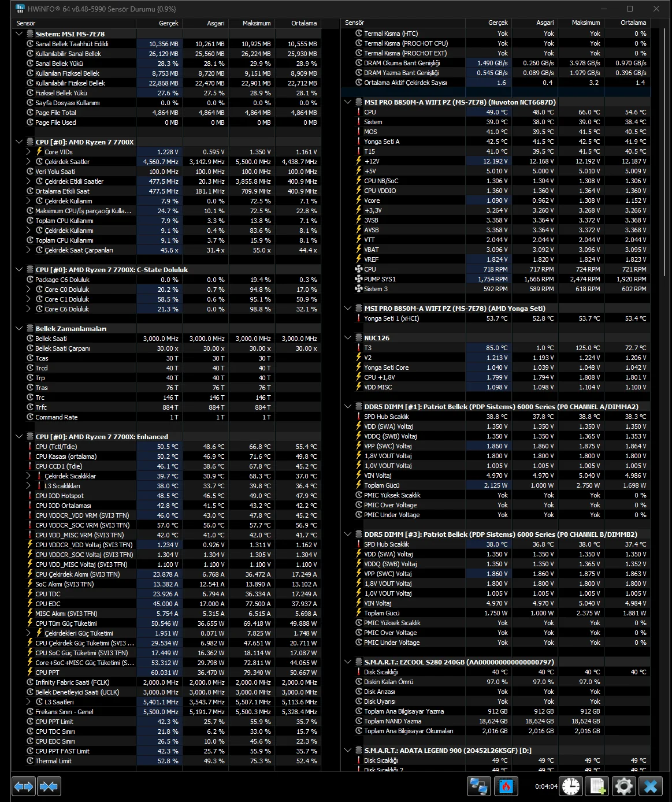Select the CPU Tüm Güç Tüketimi row

pyautogui.click(x=168, y=623)
